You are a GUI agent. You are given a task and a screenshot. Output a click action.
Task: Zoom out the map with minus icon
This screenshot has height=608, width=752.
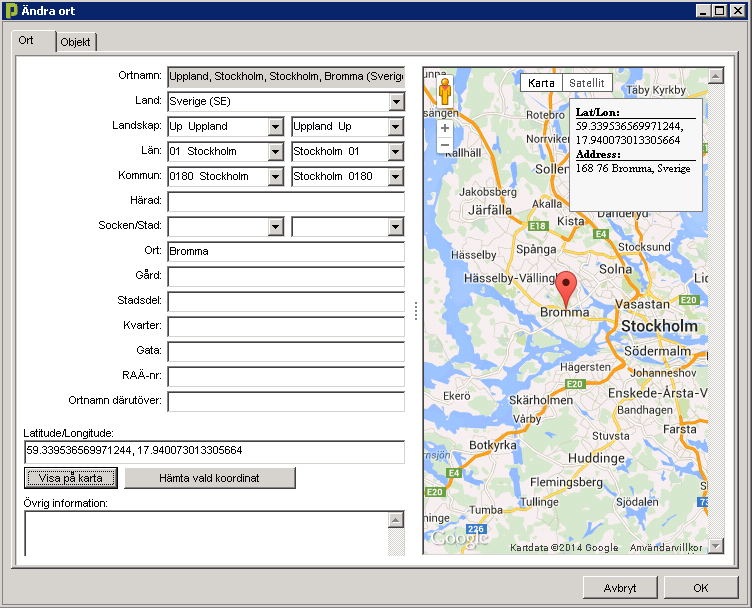445,144
